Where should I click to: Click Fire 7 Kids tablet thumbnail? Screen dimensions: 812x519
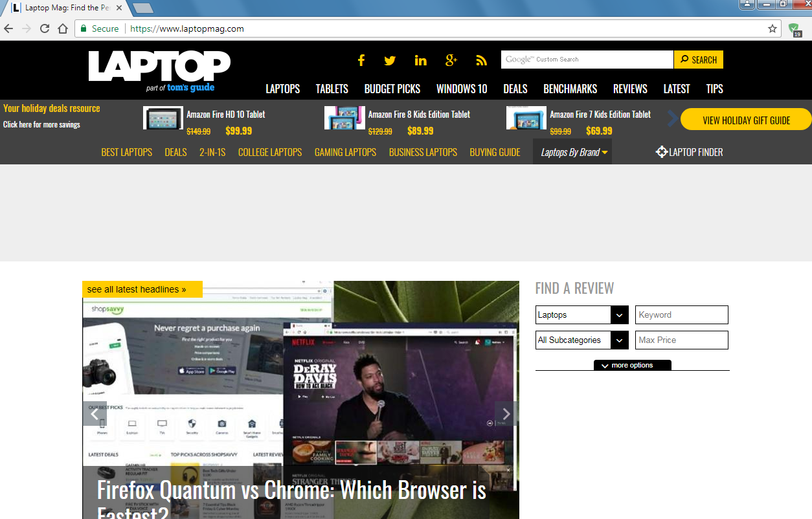pyautogui.click(x=526, y=118)
